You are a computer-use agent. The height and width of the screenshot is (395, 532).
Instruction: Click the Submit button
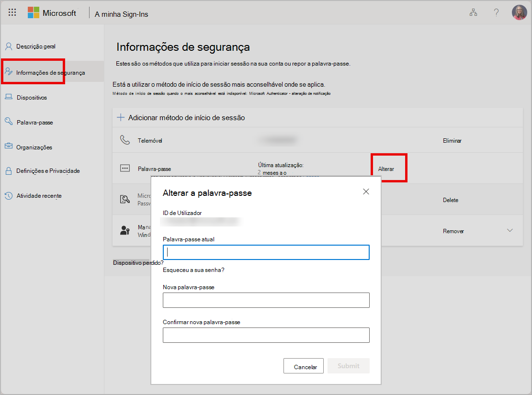pos(349,366)
